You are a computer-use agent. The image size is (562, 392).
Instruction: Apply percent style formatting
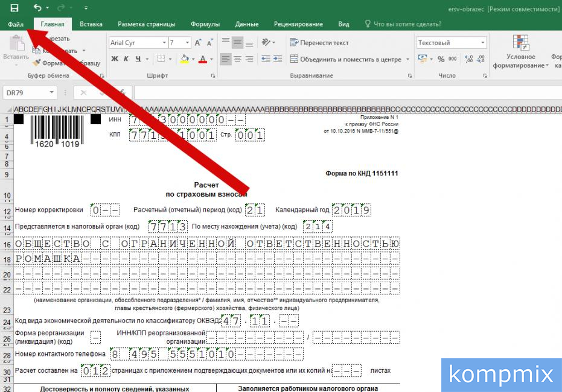pos(441,59)
